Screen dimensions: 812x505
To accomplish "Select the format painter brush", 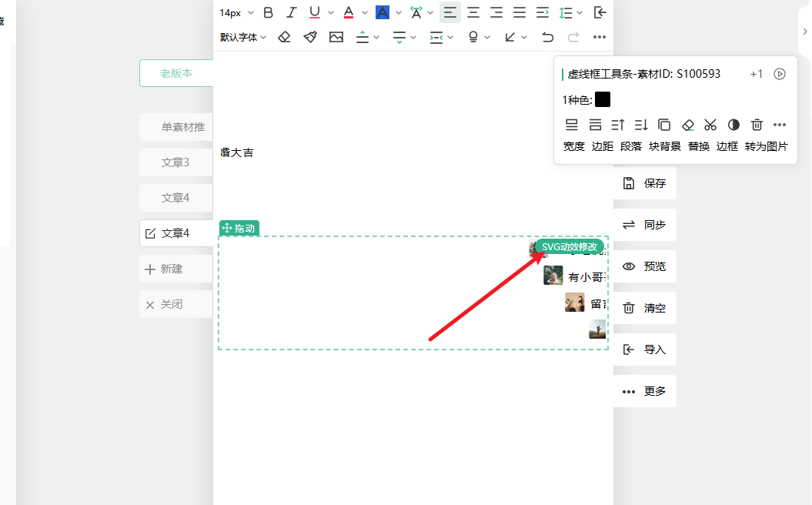I will click(310, 37).
